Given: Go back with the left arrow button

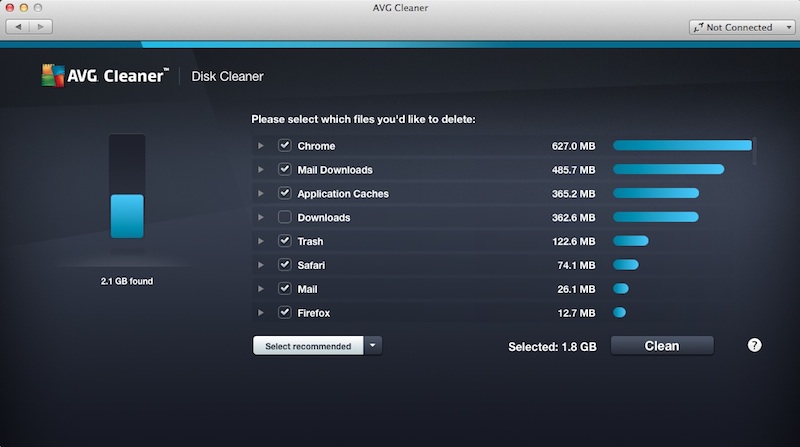Looking at the screenshot, I should 18,27.
